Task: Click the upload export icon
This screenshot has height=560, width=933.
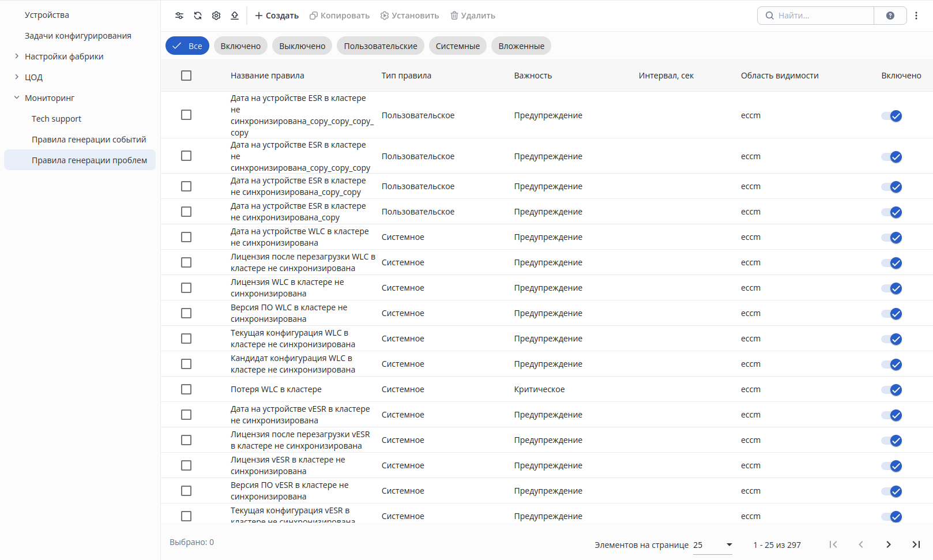Action: pyautogui.click(x=235, y=16)
